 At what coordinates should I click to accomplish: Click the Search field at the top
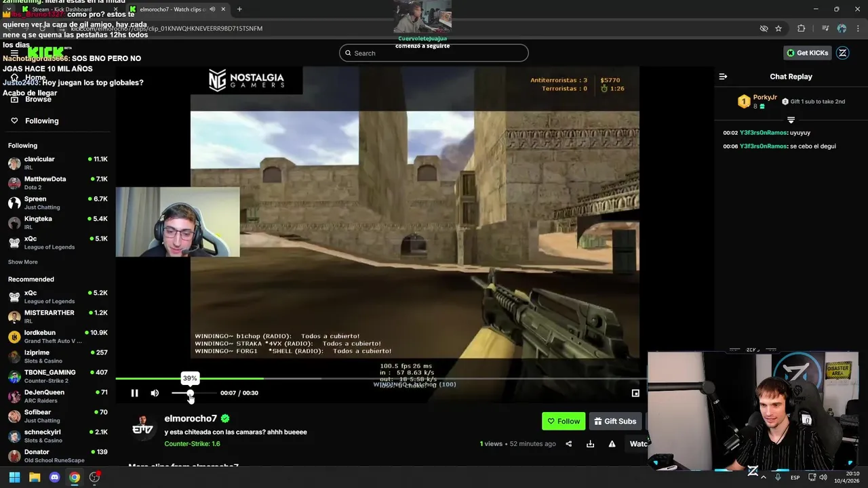click(434, 53)
